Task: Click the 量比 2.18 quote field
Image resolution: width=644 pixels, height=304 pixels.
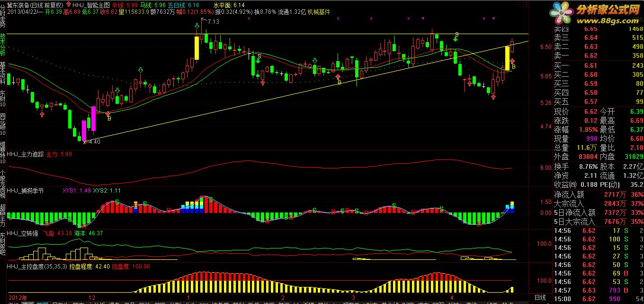Action: pyautogui.click(x=622, y=147)
